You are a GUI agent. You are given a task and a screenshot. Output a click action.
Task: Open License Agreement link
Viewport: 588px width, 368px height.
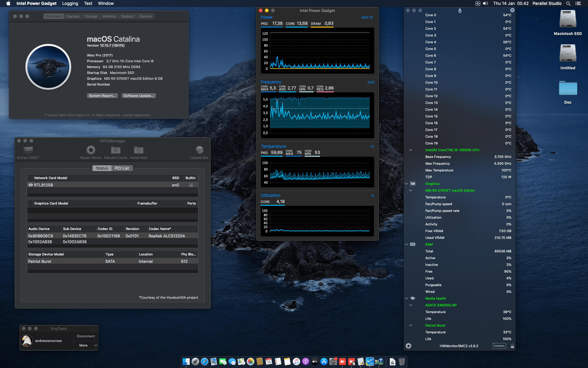[x=136, y=115]
